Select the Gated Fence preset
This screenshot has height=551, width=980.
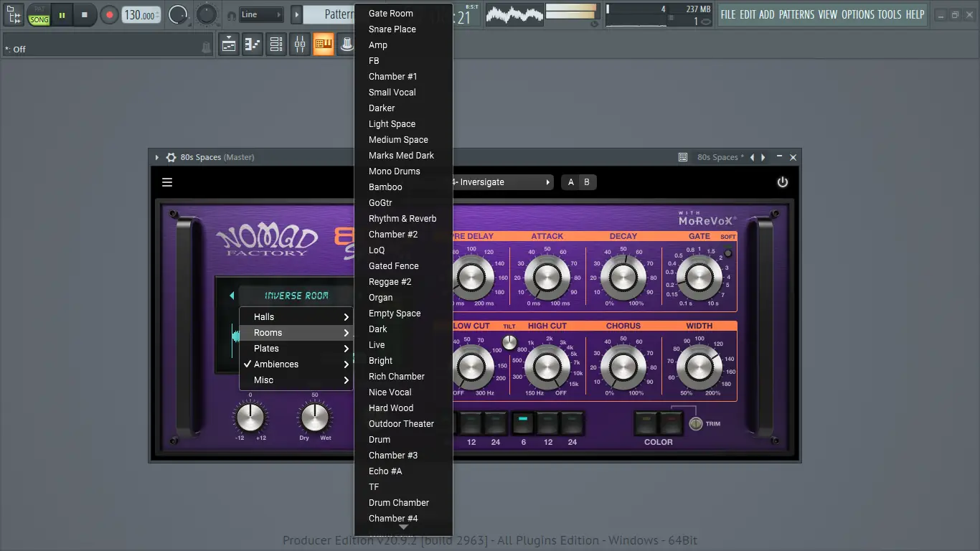(403, 266)
